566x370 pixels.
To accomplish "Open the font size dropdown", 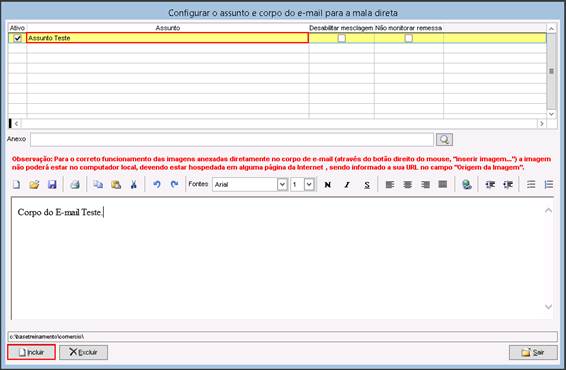I will (309, 184).
